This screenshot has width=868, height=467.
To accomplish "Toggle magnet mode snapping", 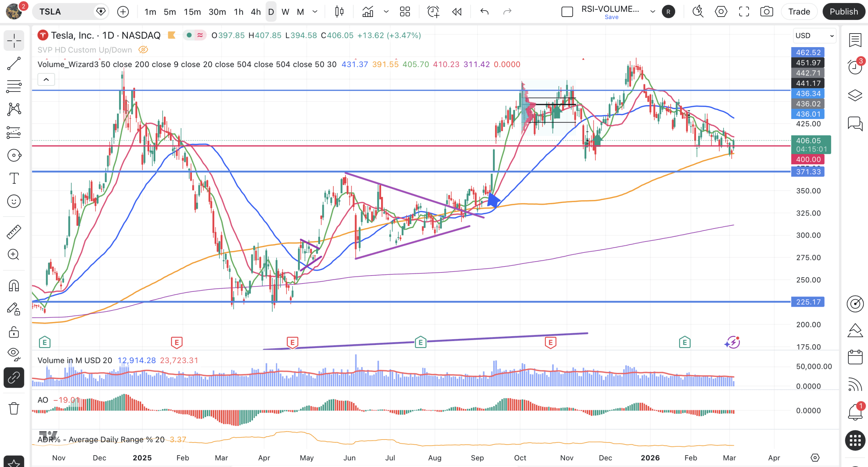I will click(14, 286).
